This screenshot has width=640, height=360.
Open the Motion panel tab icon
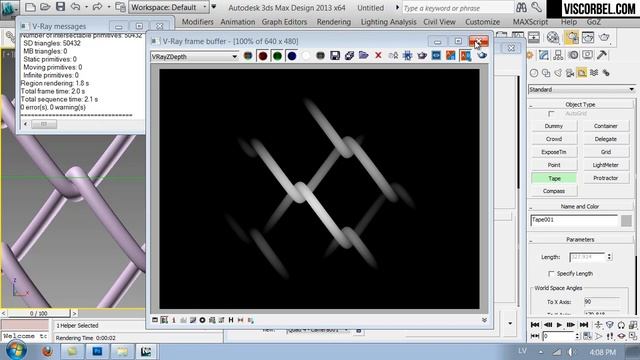point(573,55)
